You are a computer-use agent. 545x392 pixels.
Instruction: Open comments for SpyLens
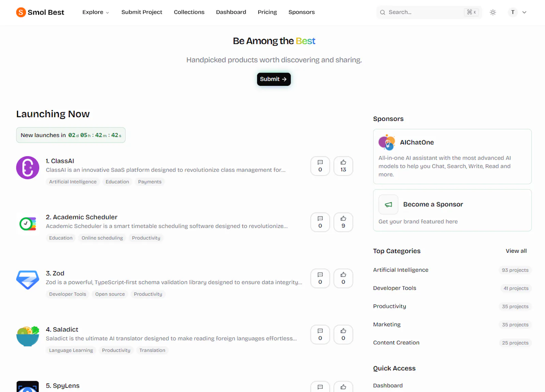(320, 387)
